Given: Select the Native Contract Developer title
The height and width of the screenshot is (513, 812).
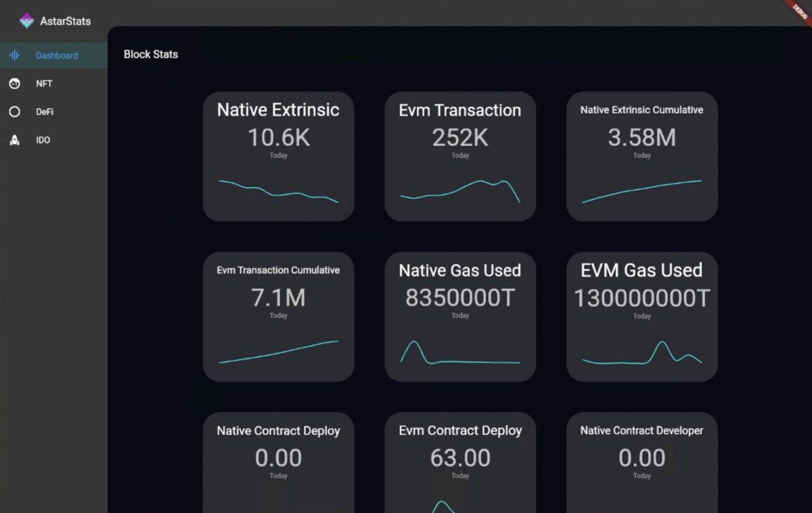Looking at the screenshot, I should click(641, 430).
